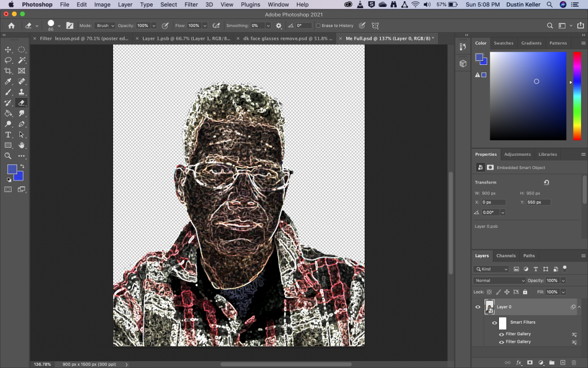The height and width of the screenshot is (368, 588).
Task: Click the delete layer trash icon
Action: [573, 363]
